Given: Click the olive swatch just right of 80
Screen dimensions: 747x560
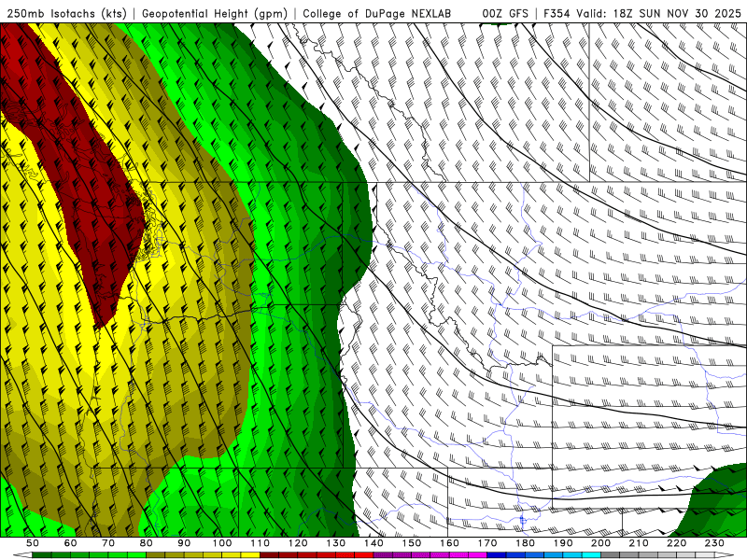Looking at the screenshot, I should 155,555.
